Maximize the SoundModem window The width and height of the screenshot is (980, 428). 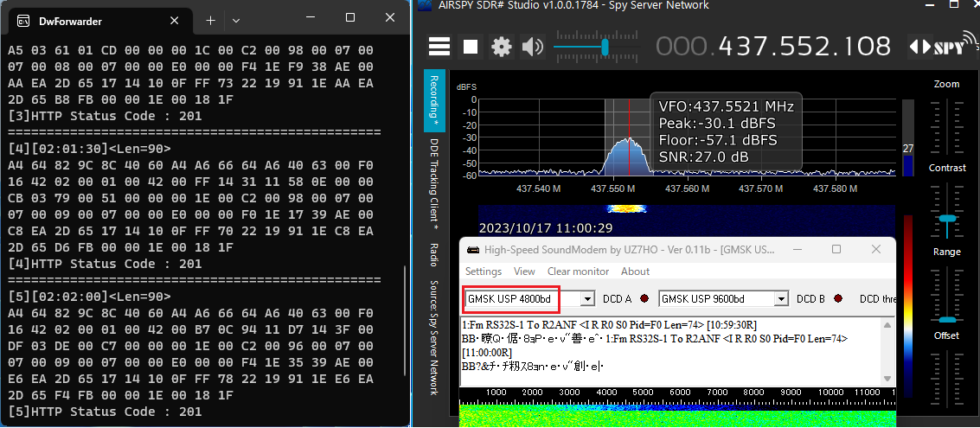[836, 249]
